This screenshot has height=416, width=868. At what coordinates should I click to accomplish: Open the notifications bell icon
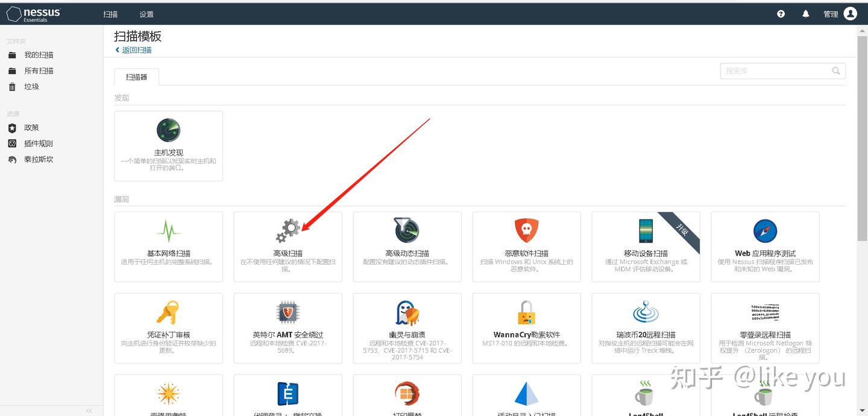click(x=805, y=14)
